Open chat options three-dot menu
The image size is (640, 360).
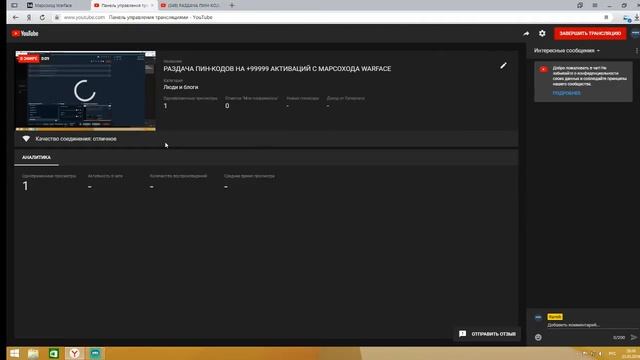(637, 51)
